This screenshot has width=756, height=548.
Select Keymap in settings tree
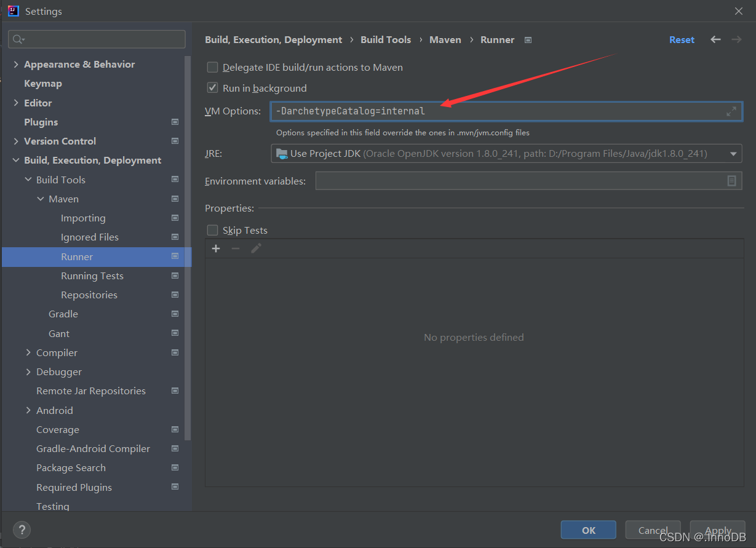coord(42,83)
